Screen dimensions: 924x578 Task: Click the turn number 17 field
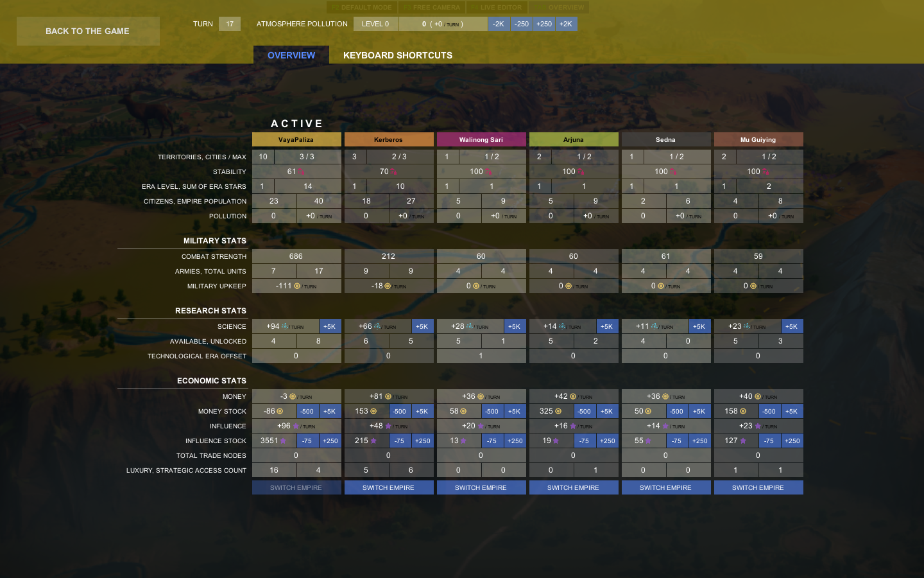[x=230, y=24]
